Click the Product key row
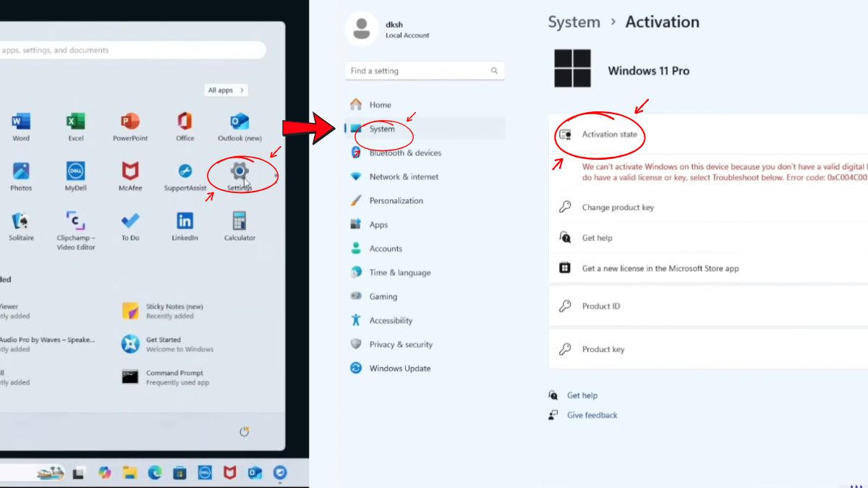Screen dimensions: 868x488 click(x=708, y=349)
